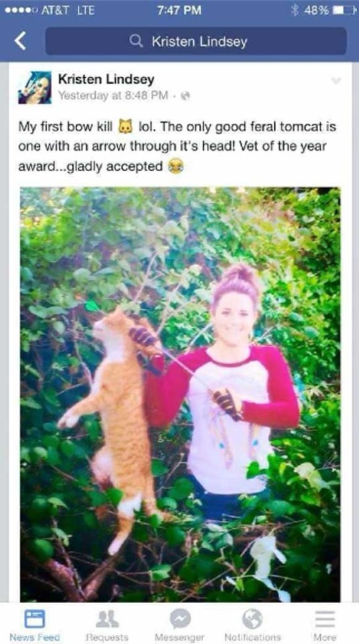Tap the Bluetooth status icon
The width and height of the screenshot is (359, 644).
[x=294, y=10]
